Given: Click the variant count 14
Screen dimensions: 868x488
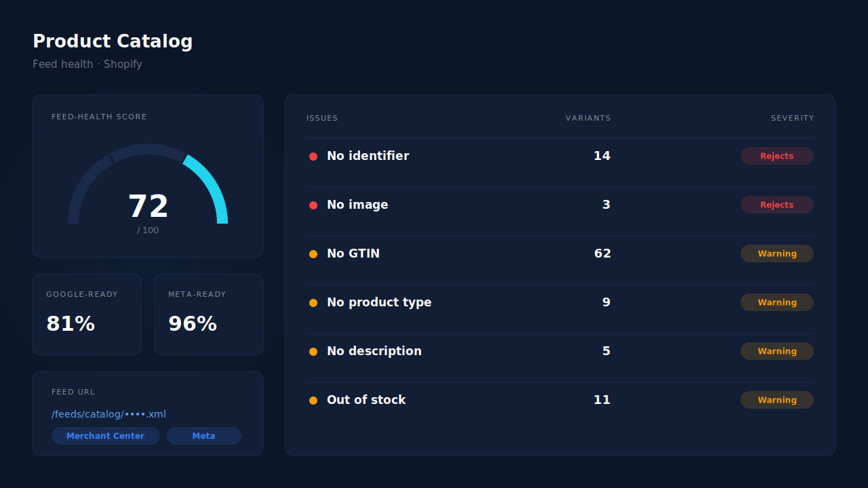Looking at the screenshot, I should pos(602,156).
